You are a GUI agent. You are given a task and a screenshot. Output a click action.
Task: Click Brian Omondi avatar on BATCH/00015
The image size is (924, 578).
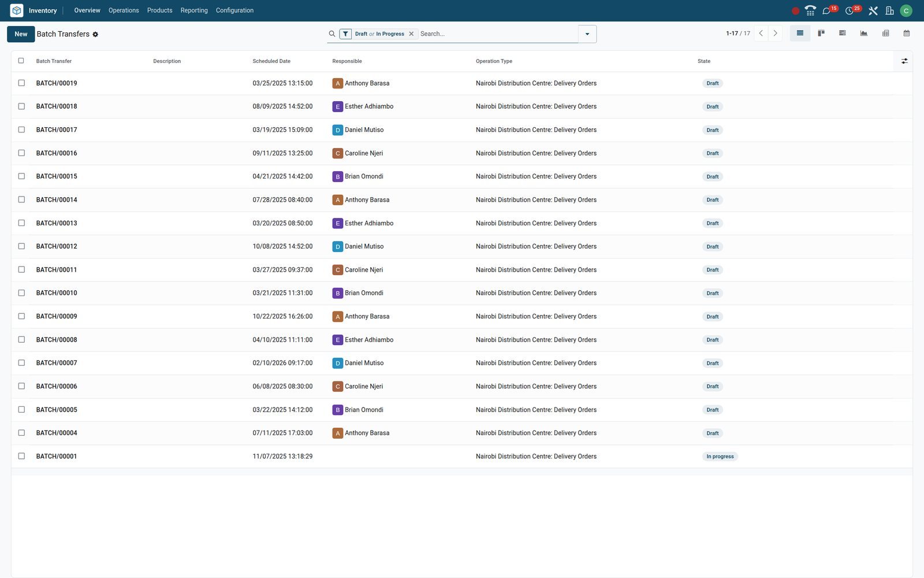338,177
